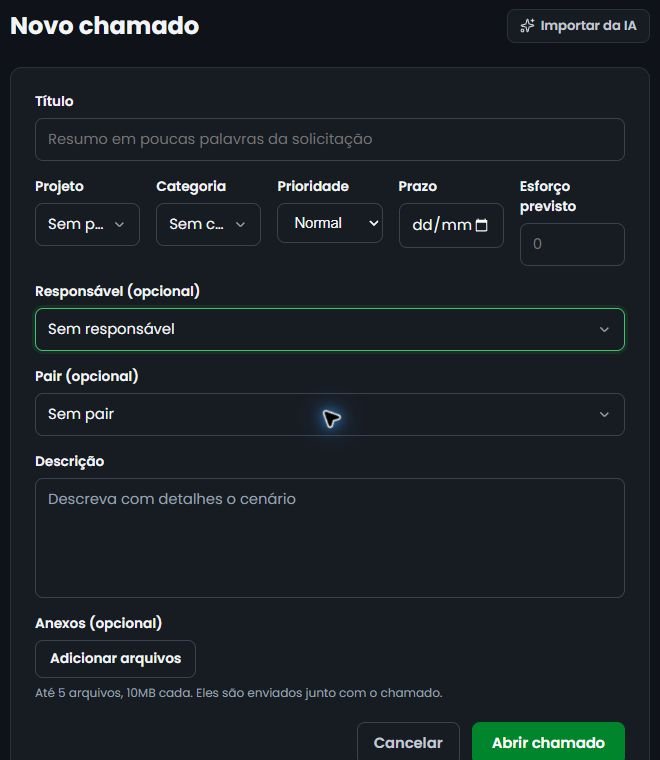
Task: Cancel the new ticket form
Action: tap(408, 743)
